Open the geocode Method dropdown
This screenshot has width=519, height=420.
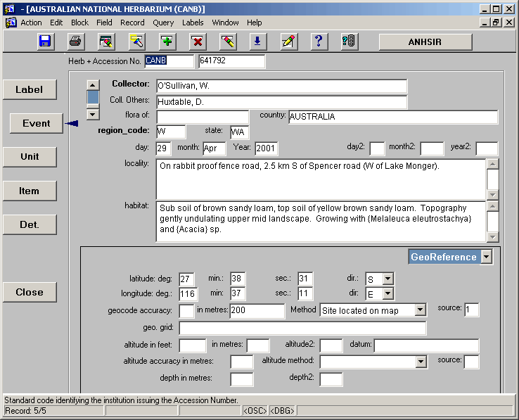pos(420,310)
